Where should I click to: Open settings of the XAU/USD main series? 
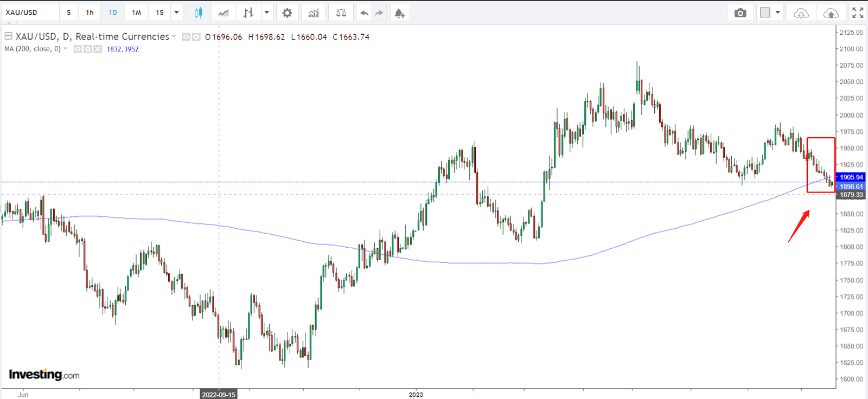[196, 37]
